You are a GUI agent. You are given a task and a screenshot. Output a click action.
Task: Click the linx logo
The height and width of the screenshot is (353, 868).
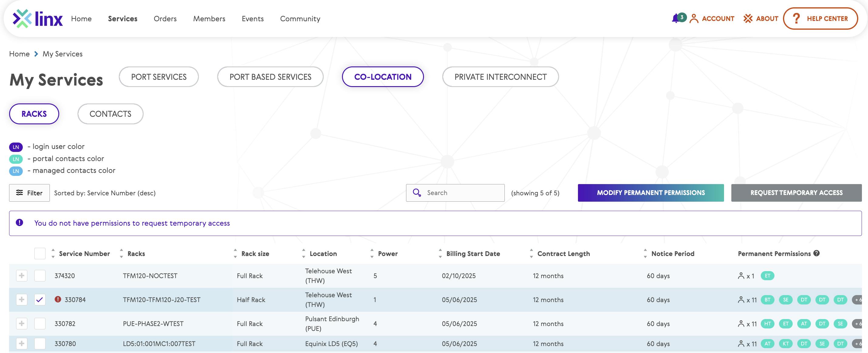tap(37, 18)
